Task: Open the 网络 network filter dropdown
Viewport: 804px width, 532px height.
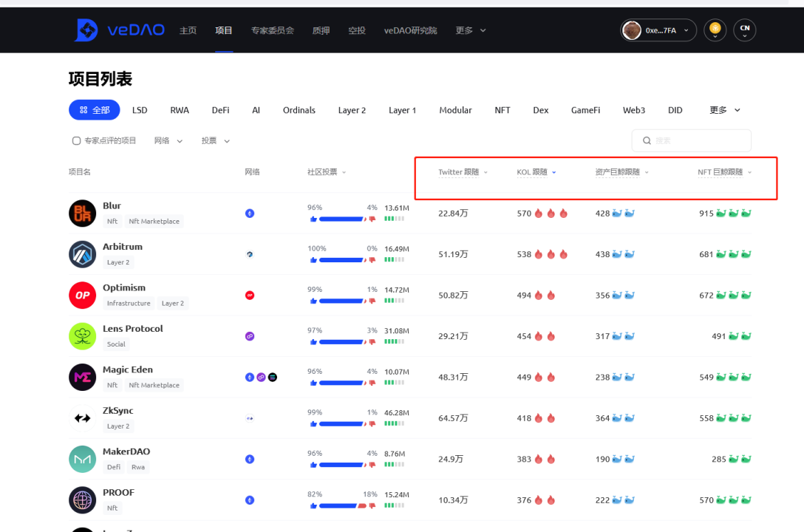Action: [168, 140]
